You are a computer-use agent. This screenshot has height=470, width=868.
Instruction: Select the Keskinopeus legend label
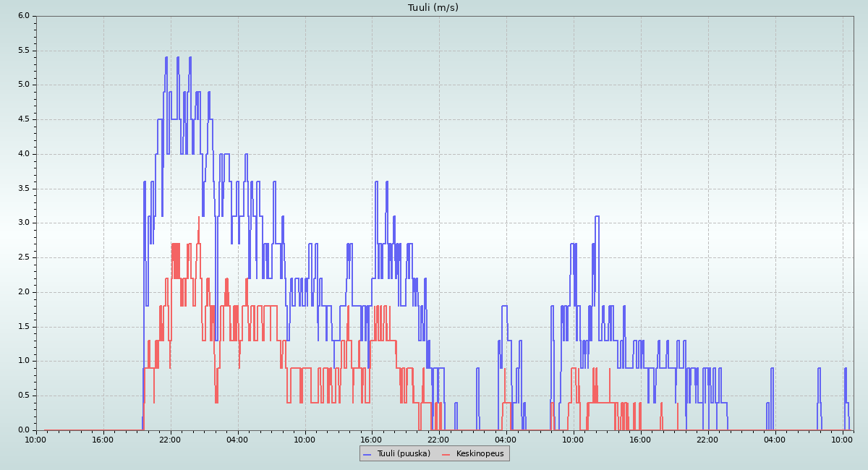pos(480,453)
